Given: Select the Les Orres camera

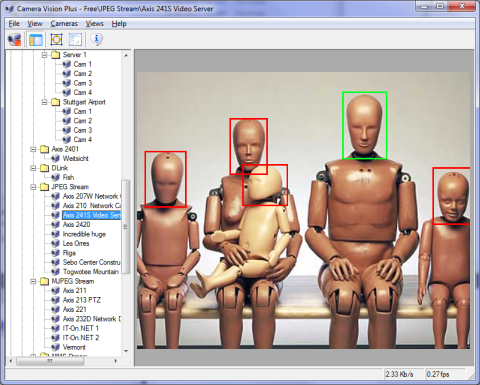Looking at the screenshot, I should pyautogui.click(x=76, y=244).
